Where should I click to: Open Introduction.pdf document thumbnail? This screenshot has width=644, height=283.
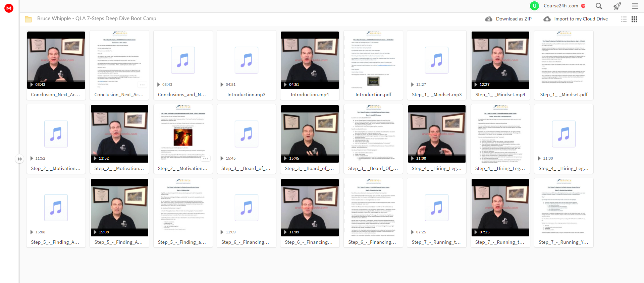click(373, 60)
